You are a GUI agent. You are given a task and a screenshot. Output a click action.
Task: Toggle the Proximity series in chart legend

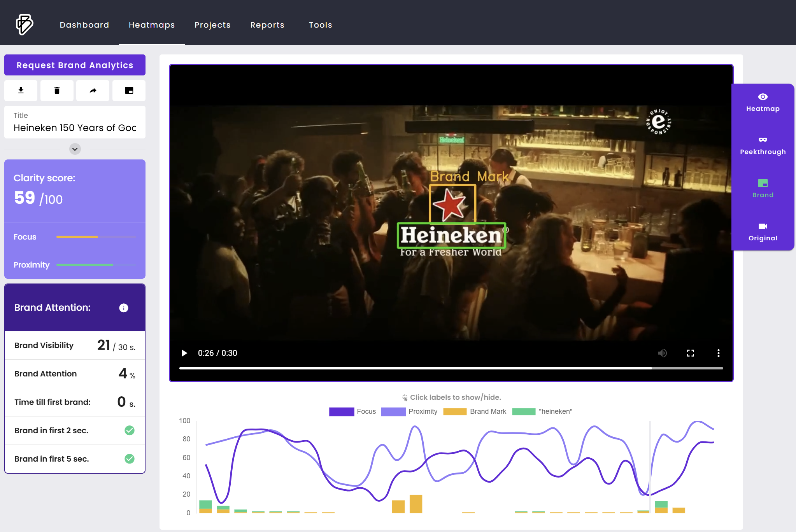click(409, 411)
